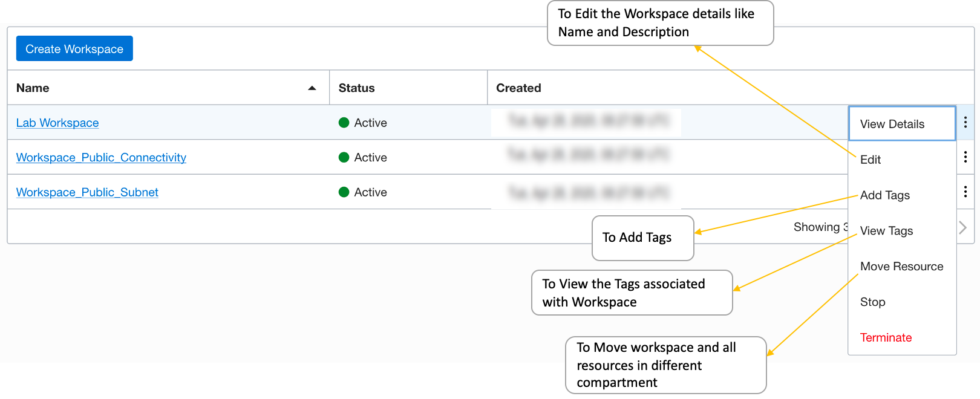Toggle Name column sort arrow

coord(312,88)
